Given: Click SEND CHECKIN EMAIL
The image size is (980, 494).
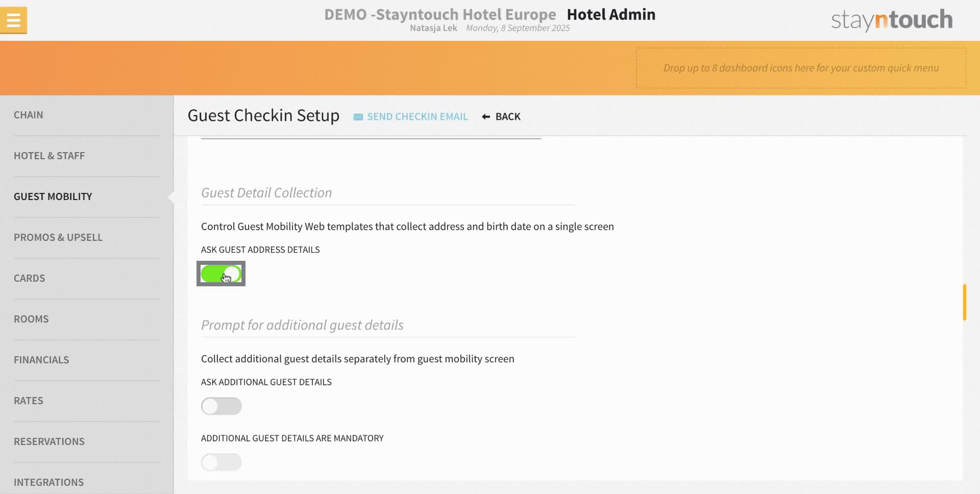Looking at the screenshot, I should 417,116.
